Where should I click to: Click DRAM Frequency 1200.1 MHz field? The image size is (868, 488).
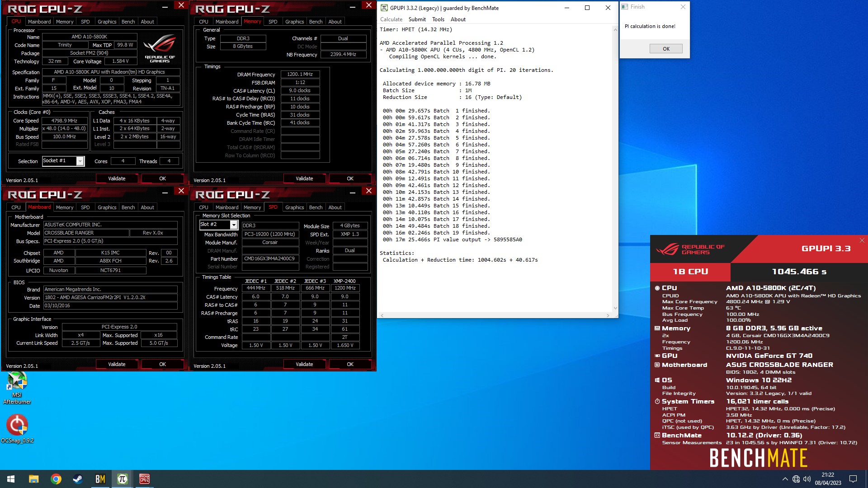tap(300, 74)
